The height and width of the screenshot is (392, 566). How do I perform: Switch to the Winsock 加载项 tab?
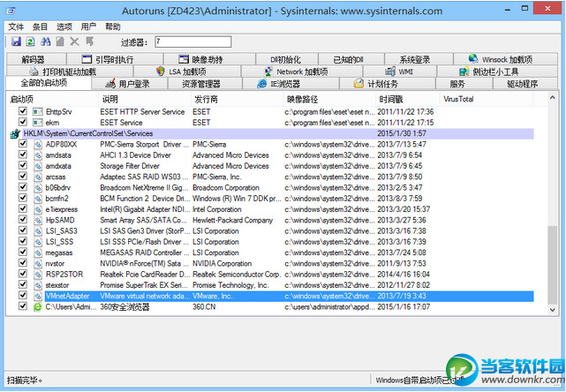[506, 59]
